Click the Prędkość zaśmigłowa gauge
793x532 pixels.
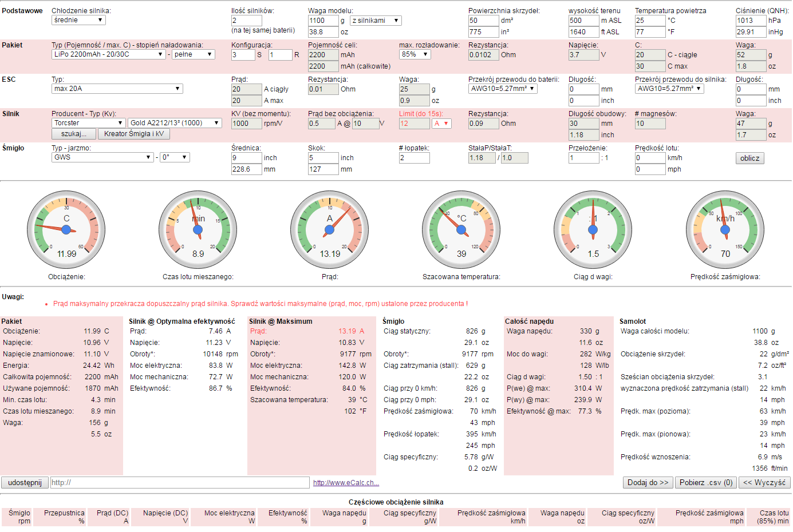(x=725, y=229)
